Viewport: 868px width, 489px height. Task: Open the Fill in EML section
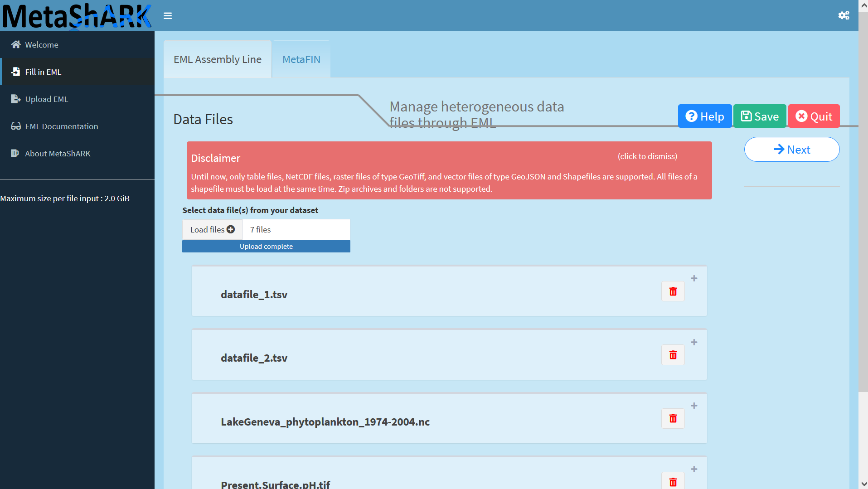click(x=77, y=72)
